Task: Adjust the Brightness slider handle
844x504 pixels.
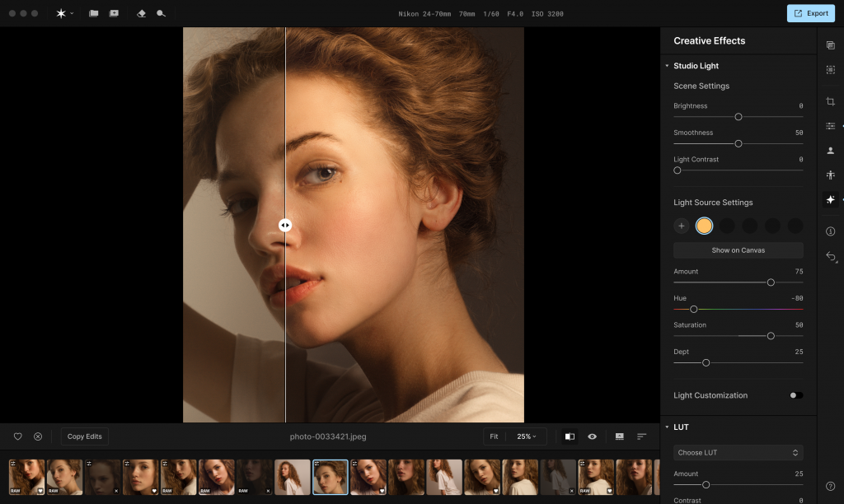Action: 738,117
